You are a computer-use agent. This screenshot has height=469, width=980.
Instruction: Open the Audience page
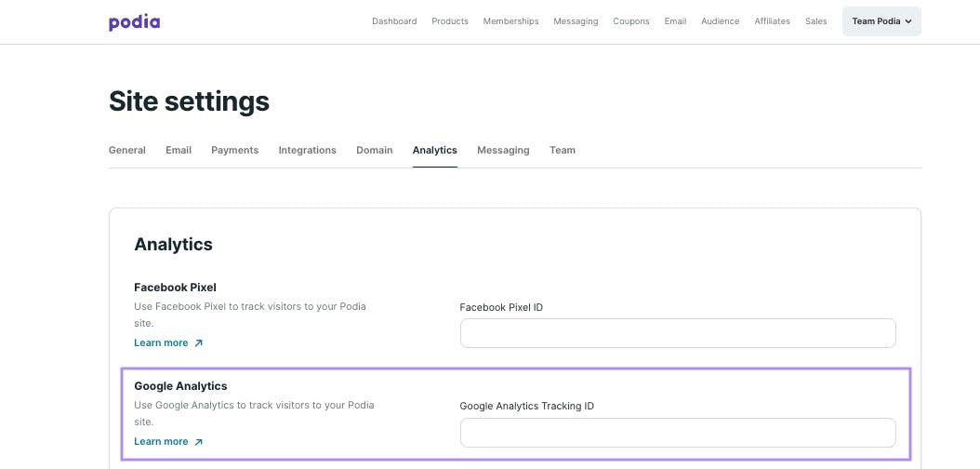tap(720, 21)
